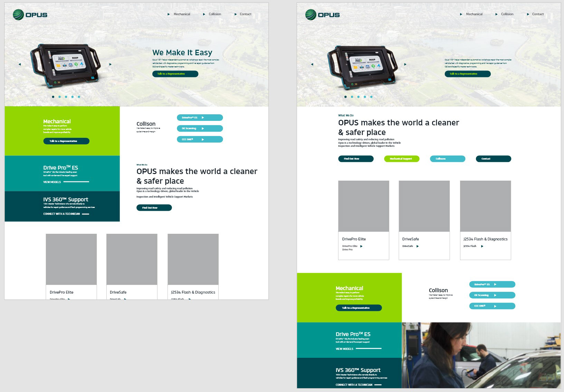Click Collison heading in left mockup
Screen dimensions: 564x392
pyautogui.click(x=146, y=124)
